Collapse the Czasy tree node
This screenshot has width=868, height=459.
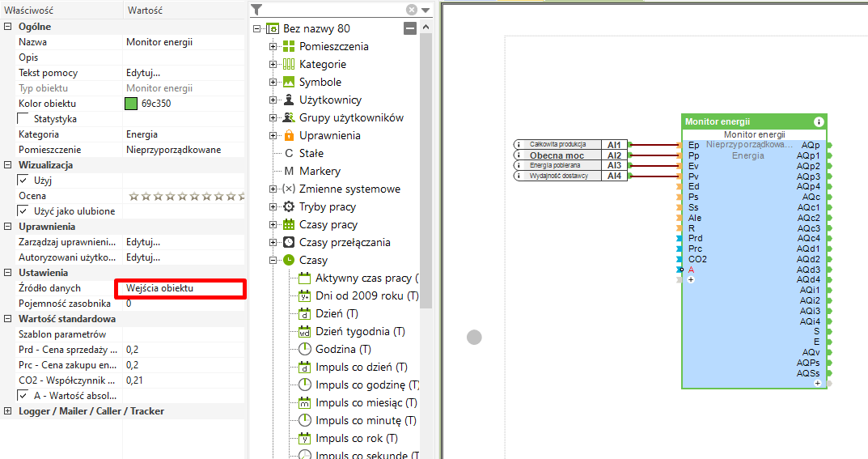(273, 260)
